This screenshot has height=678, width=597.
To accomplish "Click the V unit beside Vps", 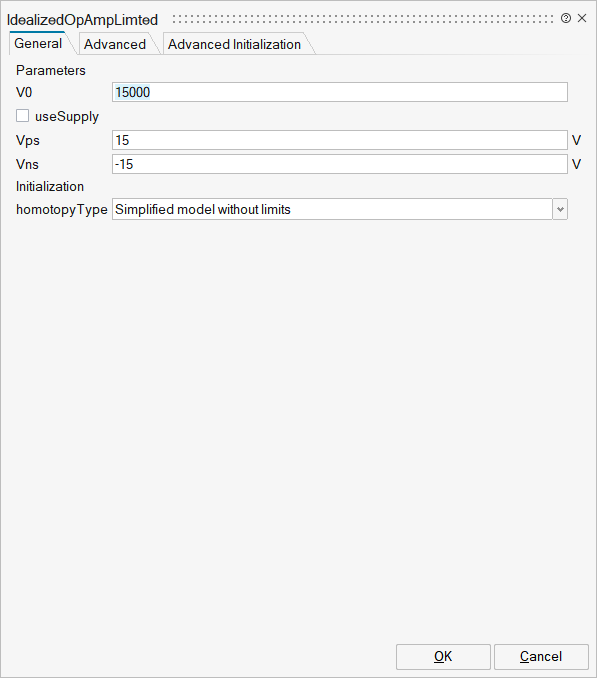I will click(576, 140).
